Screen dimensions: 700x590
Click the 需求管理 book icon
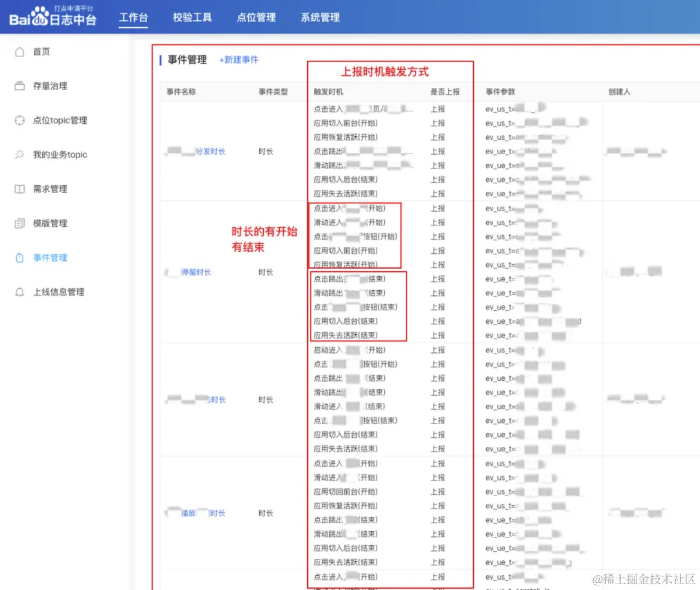(19, 189)
